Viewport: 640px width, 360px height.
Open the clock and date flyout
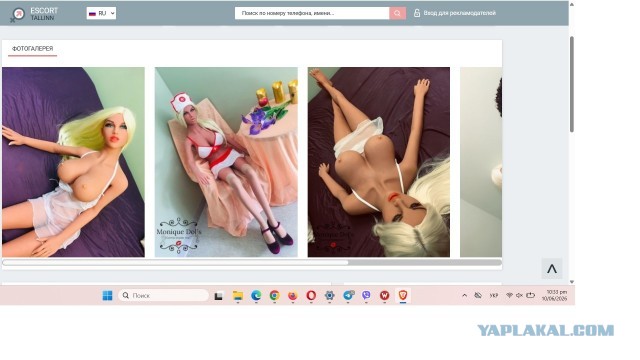point(554,296)
